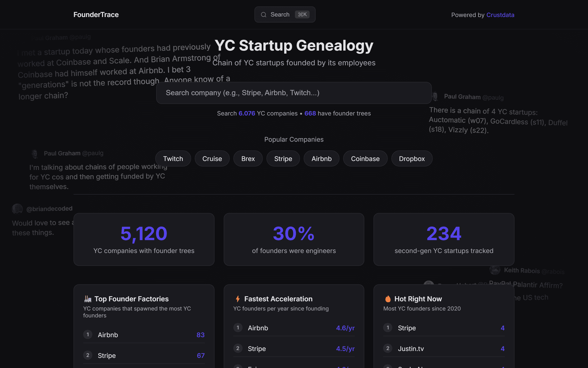Click the 668 founder trees number

[x=310, y=113]
